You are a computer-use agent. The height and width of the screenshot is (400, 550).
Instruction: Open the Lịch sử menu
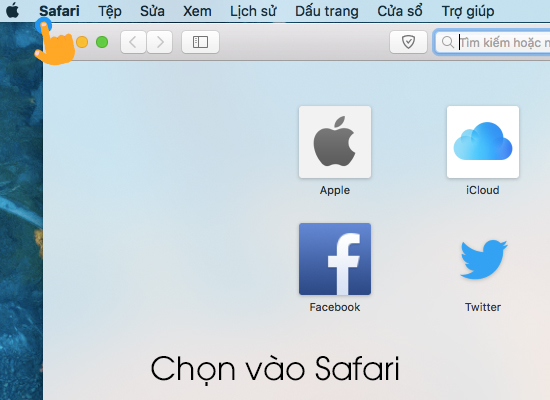[253, 11]
